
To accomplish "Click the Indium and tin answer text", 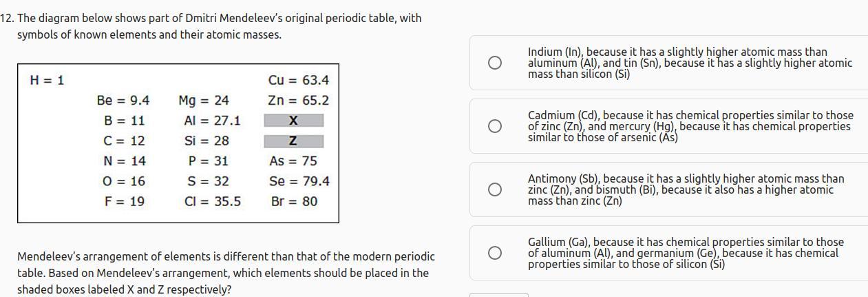I will click(x=689, y=63).
